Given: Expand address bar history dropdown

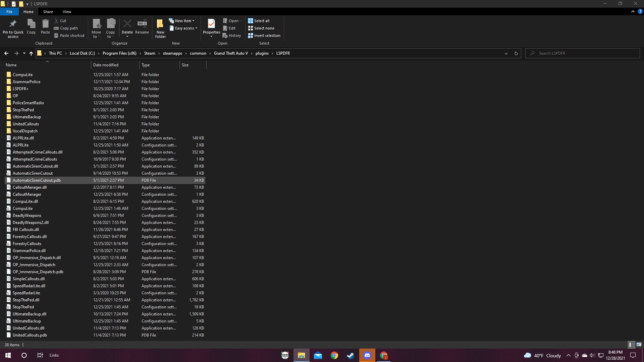Looking at the screenshot, I should (506, 53).
